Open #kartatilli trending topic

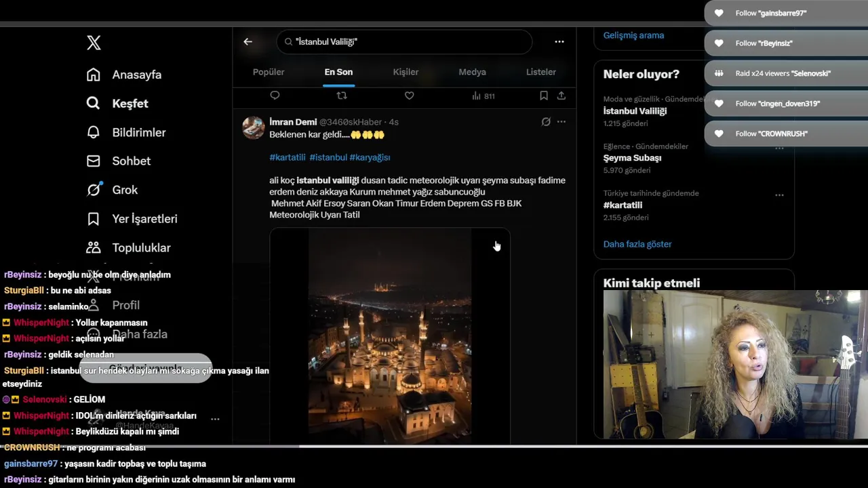[623, 205]
